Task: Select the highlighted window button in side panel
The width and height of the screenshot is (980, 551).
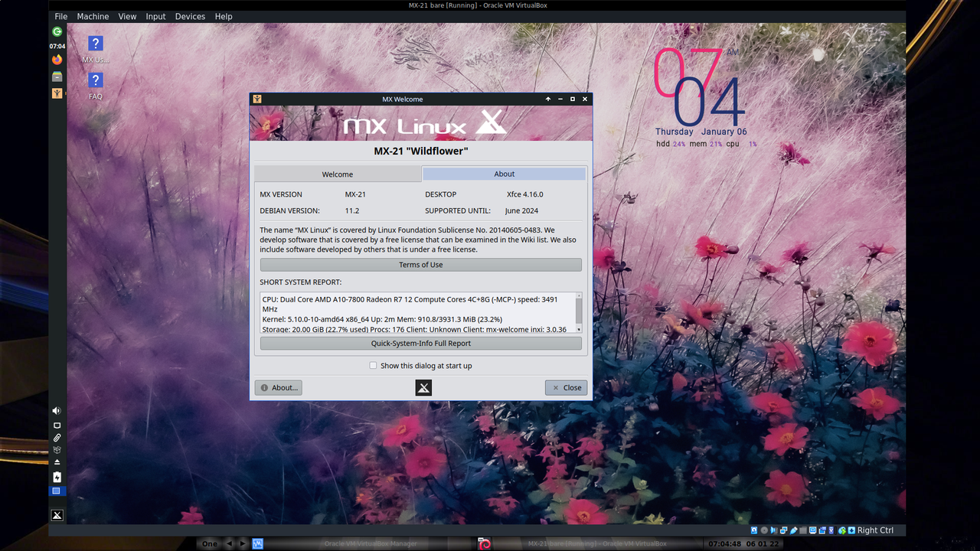Action: coord(57,491)
